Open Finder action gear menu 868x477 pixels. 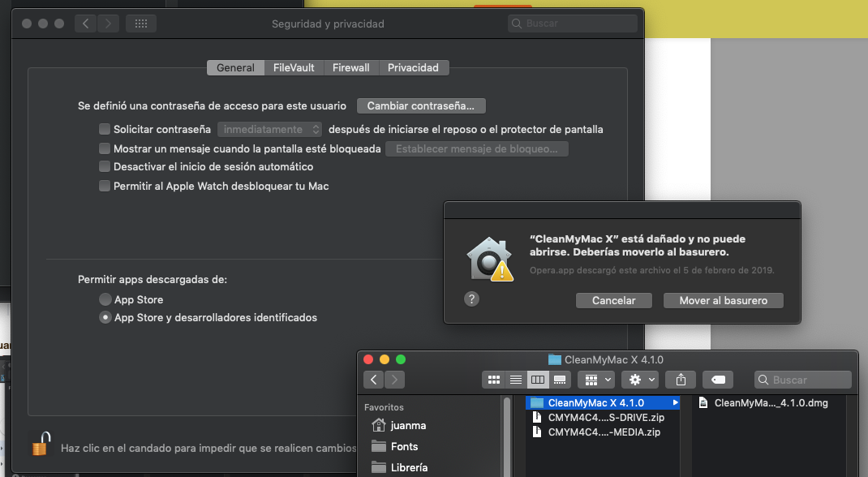coord(640,380)
